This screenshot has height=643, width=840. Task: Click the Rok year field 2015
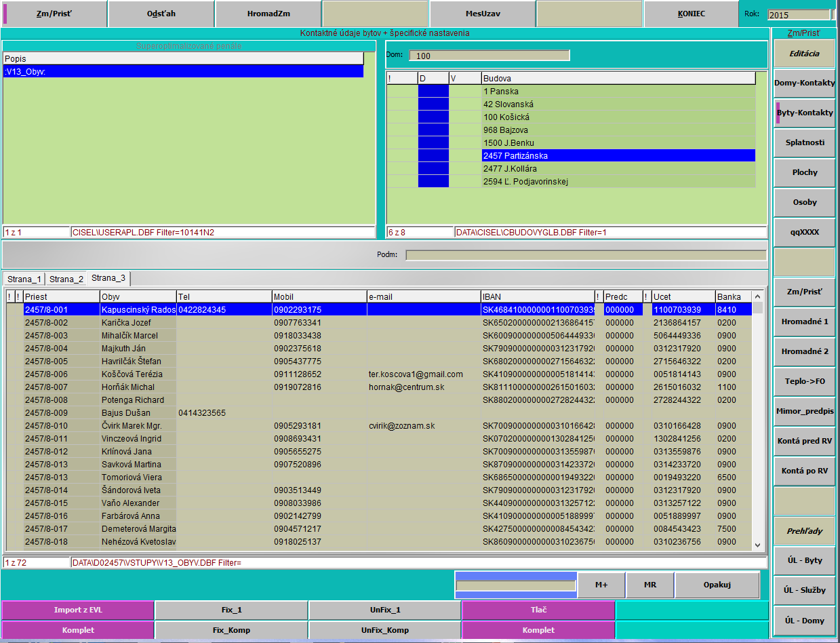pos(798,14)
